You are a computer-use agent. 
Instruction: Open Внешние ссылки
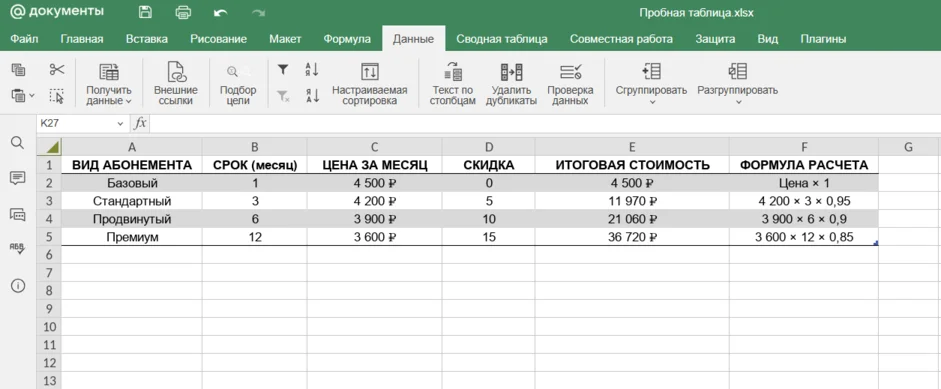[176, 84]
